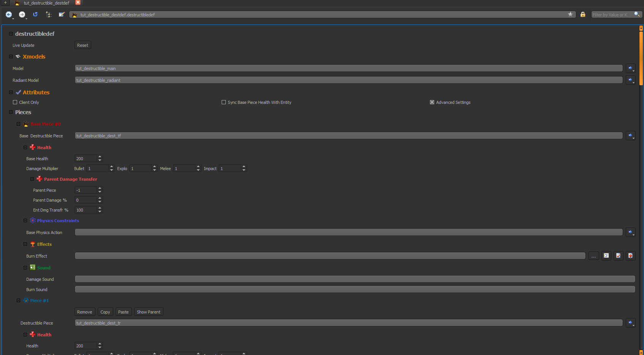Uncheck the Advanced Settings checkbox

[432, 102]
